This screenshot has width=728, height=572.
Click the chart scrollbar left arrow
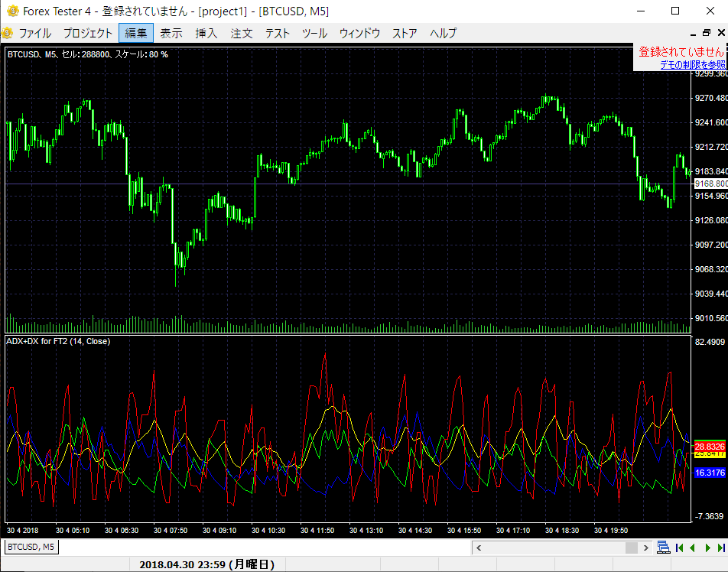(x=479, y=548)
